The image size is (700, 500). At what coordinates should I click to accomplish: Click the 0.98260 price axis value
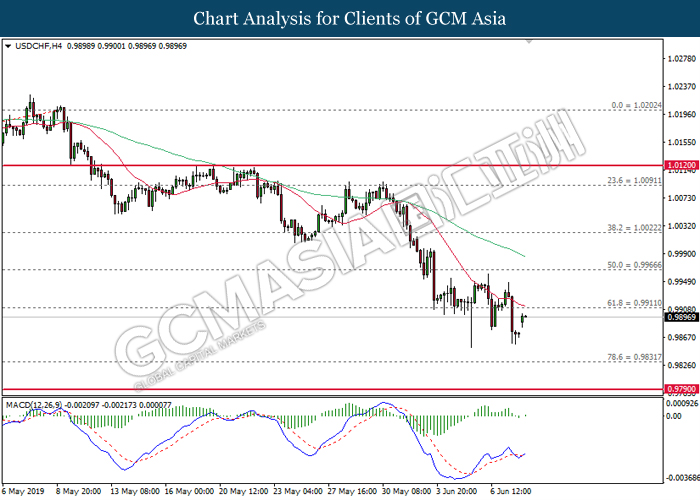[x=681, y=366]
